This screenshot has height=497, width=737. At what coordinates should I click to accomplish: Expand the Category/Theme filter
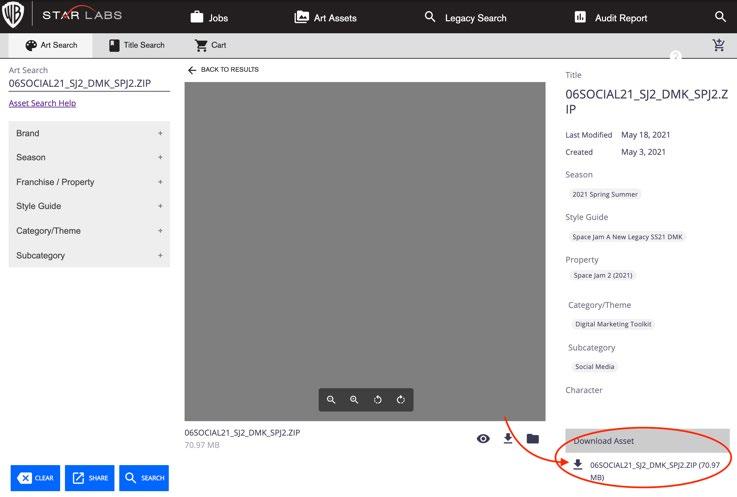pos(89,230)
